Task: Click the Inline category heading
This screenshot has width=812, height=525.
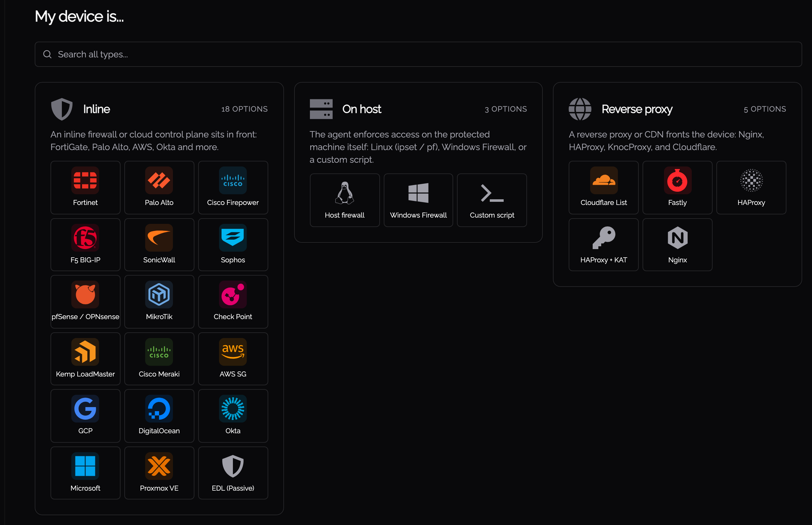Action: click(97, 109)
